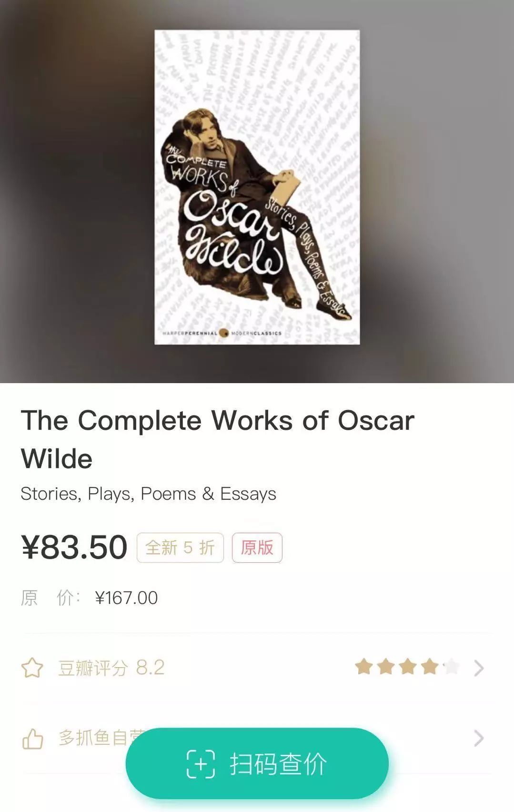Image resolution: width=514 pixels, height=812 pixels.
Task: Click the subtitle Stories, Plays, Poems & Essays
Action: 148,494
